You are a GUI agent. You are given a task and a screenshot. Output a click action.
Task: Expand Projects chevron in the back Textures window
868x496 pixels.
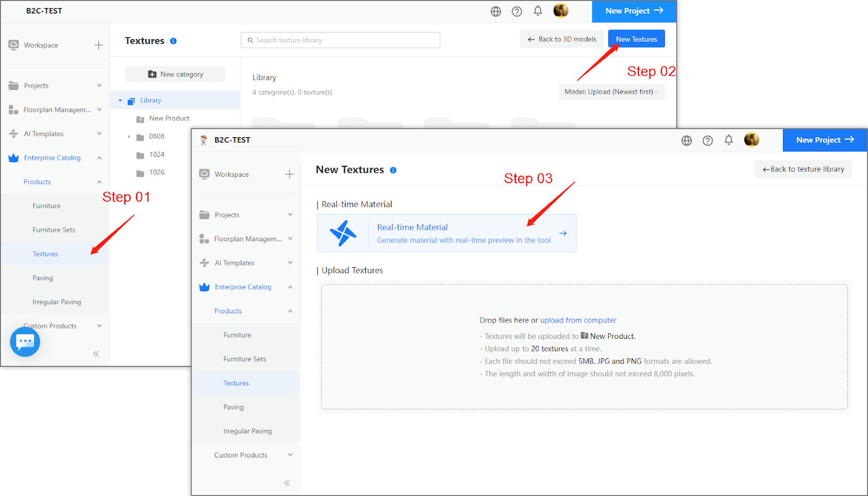tap(99, 86)
